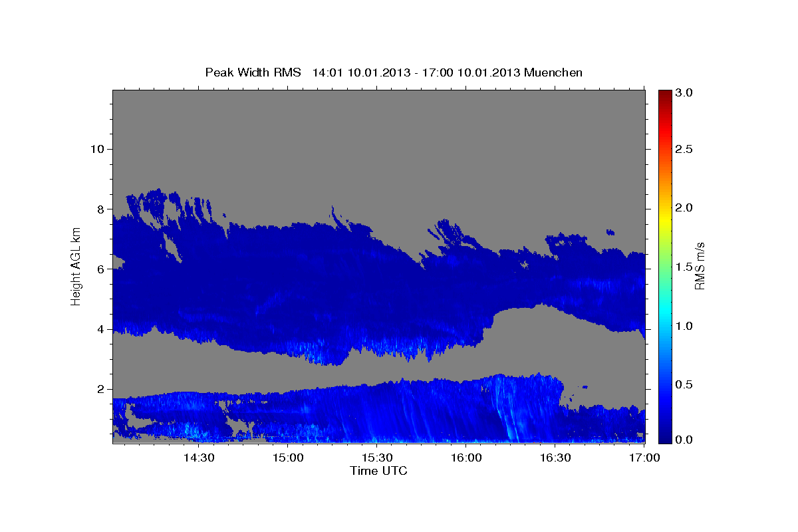Screen dimensions: 798x532
Task: Click the '15:00' time axis label
Action: (287, 458)
